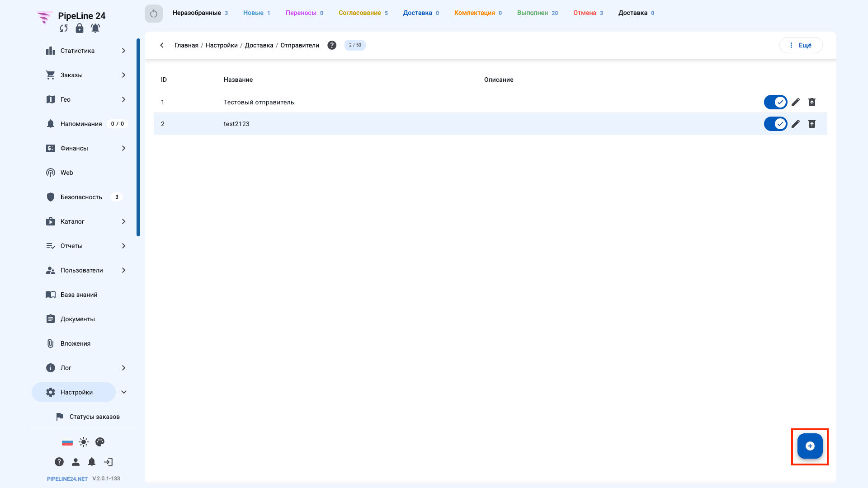Viewport: 868px width, 488px height.
Task: Click the help question mark in the sidebar footer
Action: (59, 462)
